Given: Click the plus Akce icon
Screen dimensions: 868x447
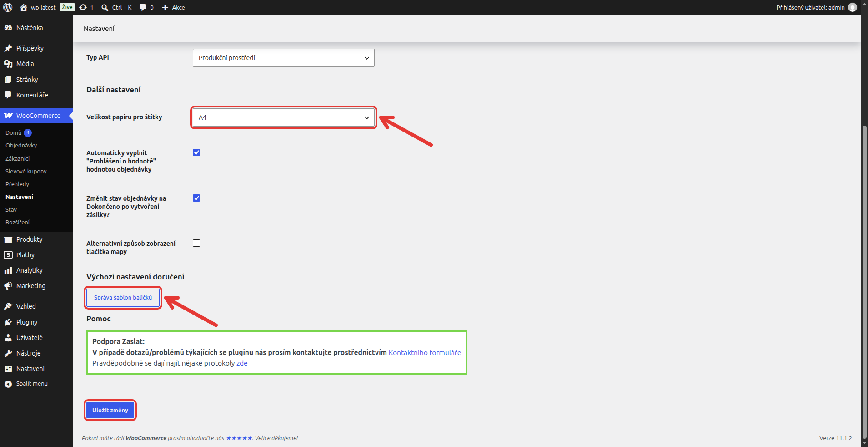Looking at the screenshot, I should 165,7.
